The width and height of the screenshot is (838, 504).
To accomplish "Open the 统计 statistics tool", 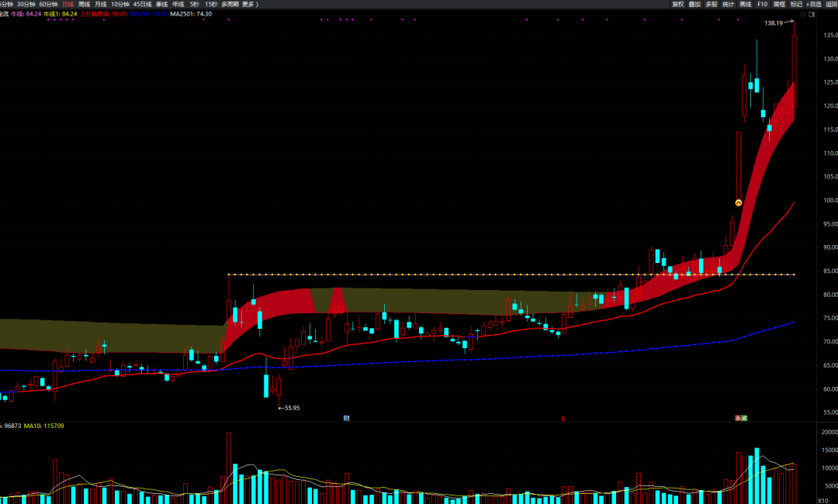I will pos(729,5).
